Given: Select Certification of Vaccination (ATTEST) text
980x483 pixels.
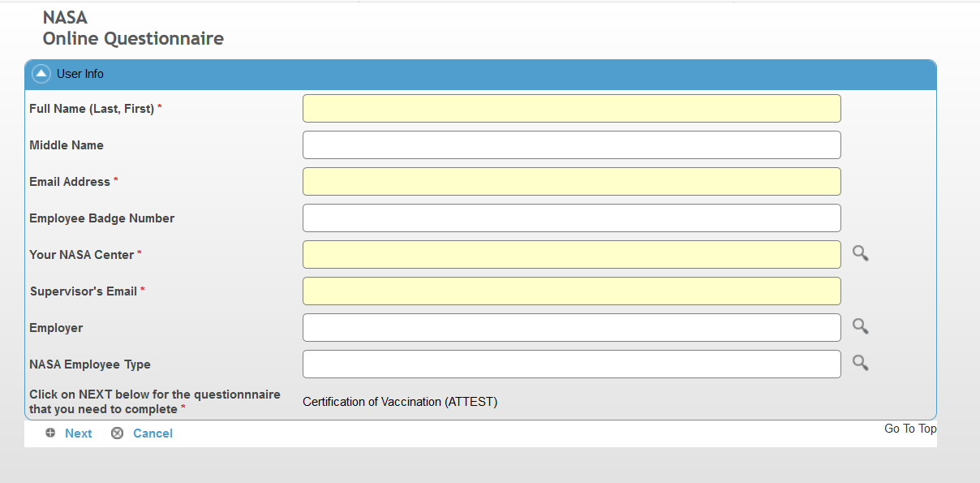Looking at the screenshot, I should [x=400, y=402].
